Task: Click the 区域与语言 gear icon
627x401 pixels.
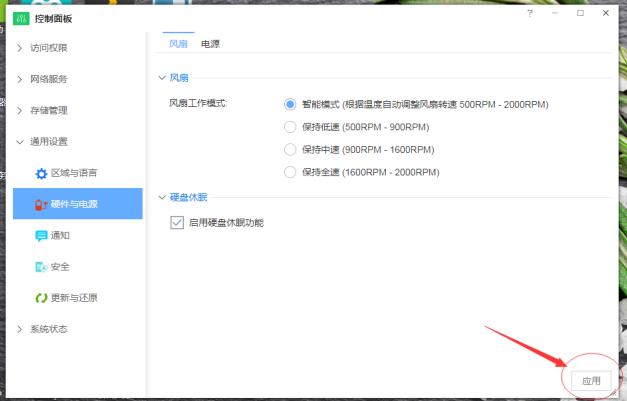Action: 41,173
